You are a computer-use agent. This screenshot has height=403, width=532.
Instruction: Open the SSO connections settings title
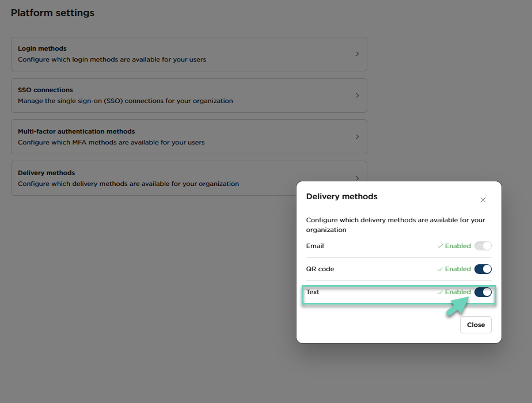45,90
